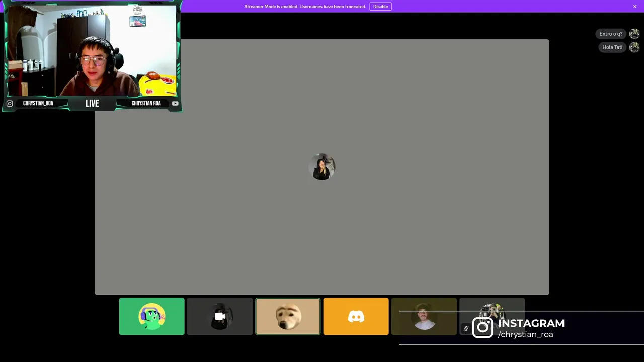This screenshot has height=362, width=644.
Task: Click the large Instagram logo in banner
Action: 482,328
